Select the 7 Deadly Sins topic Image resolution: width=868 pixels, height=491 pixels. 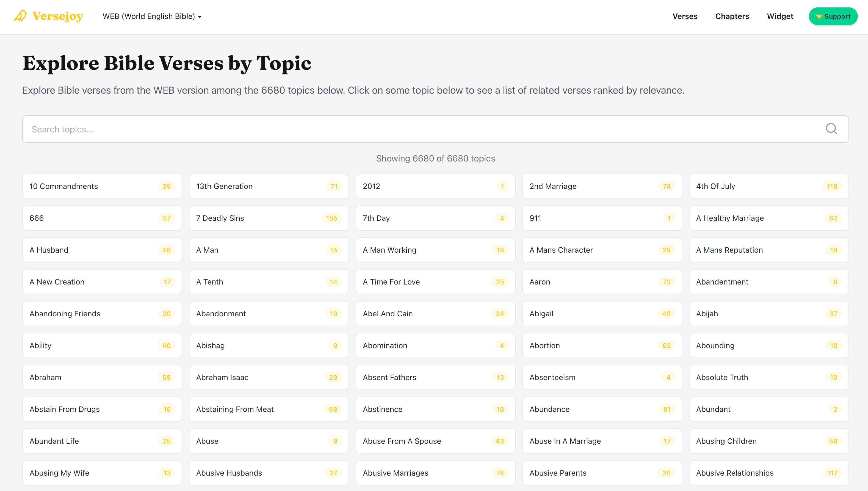pos(269,218)
